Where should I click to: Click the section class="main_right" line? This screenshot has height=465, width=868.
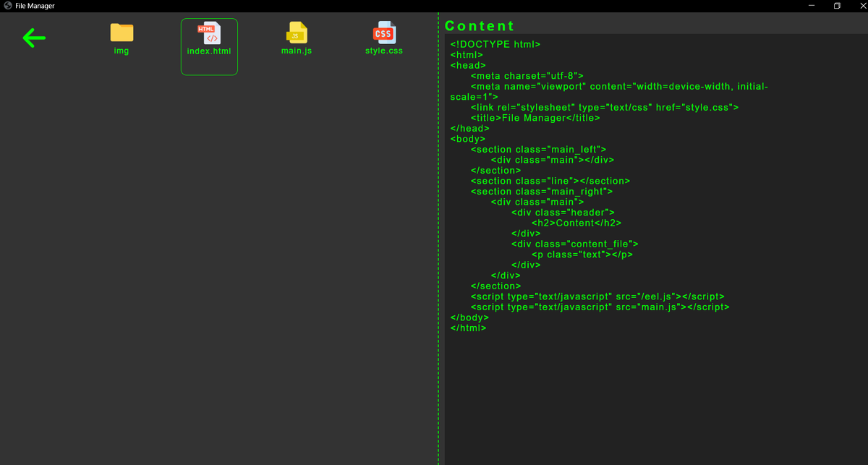(542, 192)
